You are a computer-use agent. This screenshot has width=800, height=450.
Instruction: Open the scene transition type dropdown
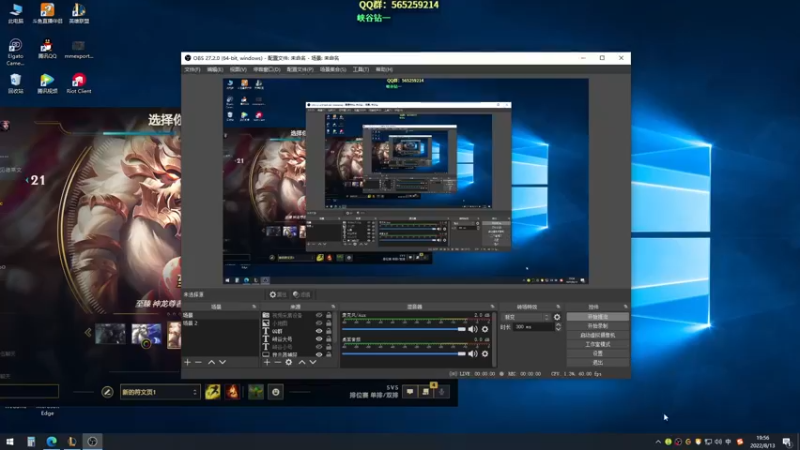pyautogui.click(x=527, y=317)
